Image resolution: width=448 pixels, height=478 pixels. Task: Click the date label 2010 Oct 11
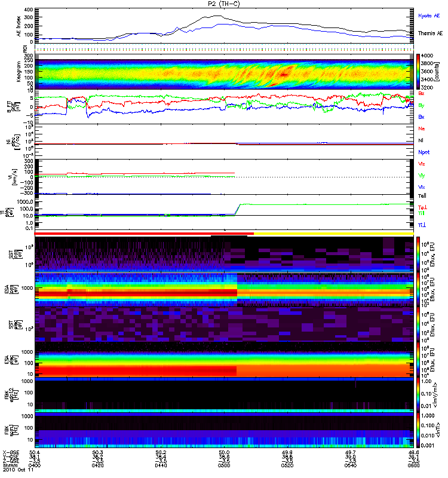pyautogui.click(x=19, y=470)
